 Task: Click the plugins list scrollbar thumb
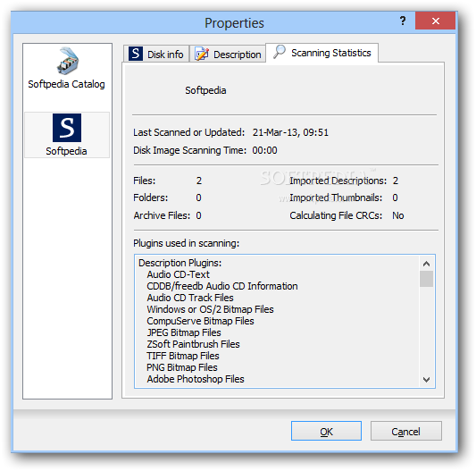coord(426,279)
